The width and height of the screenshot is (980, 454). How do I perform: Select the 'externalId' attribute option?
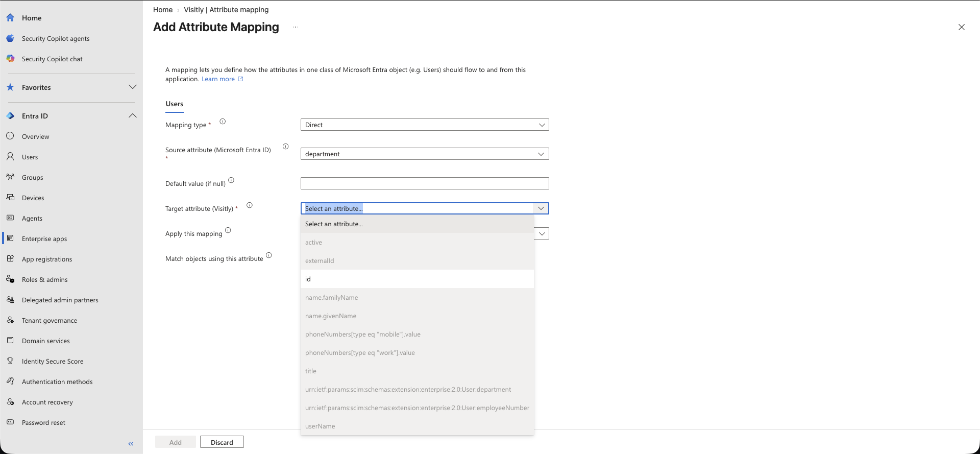pyautogui.click(x=417, y=260)
